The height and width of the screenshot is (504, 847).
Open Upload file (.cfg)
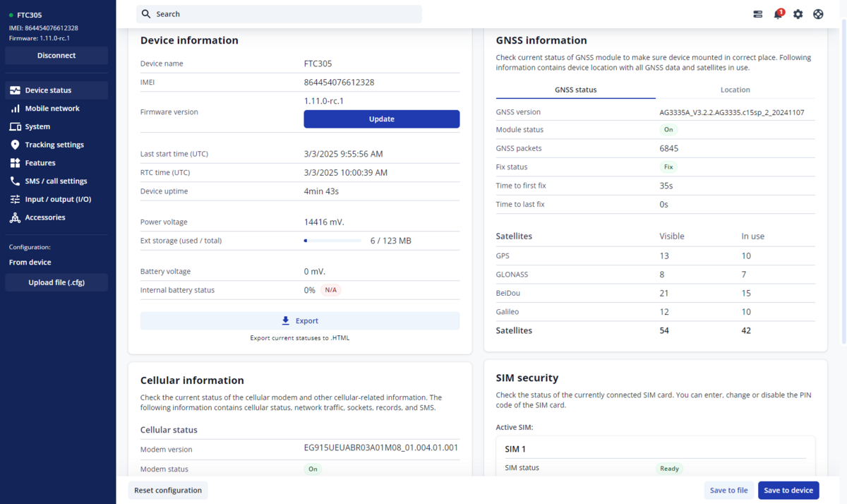(56, 282)
